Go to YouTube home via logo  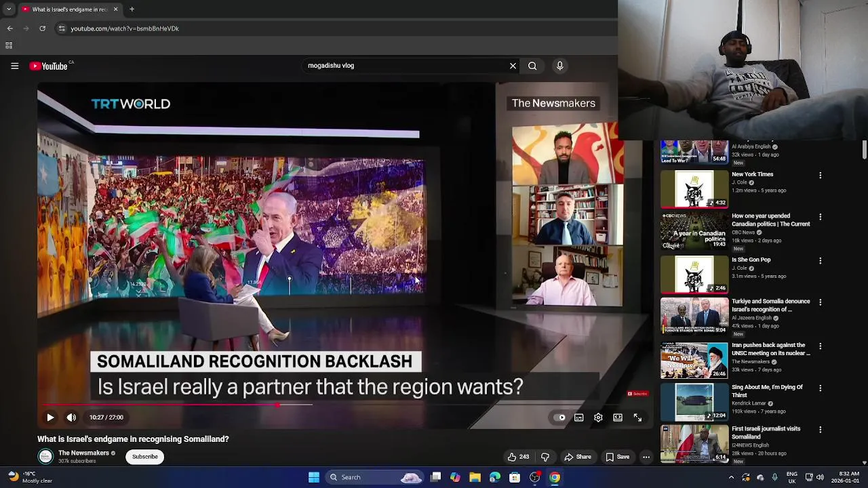(48, 66)
